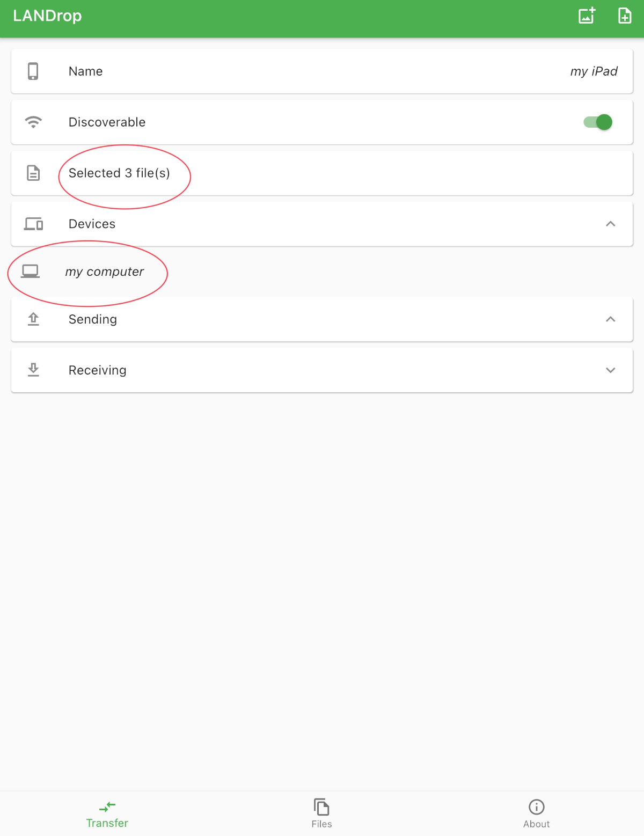Click the upload icon beside Sending
The width and height of the screenshot is (644, 836).
(33, 319)
